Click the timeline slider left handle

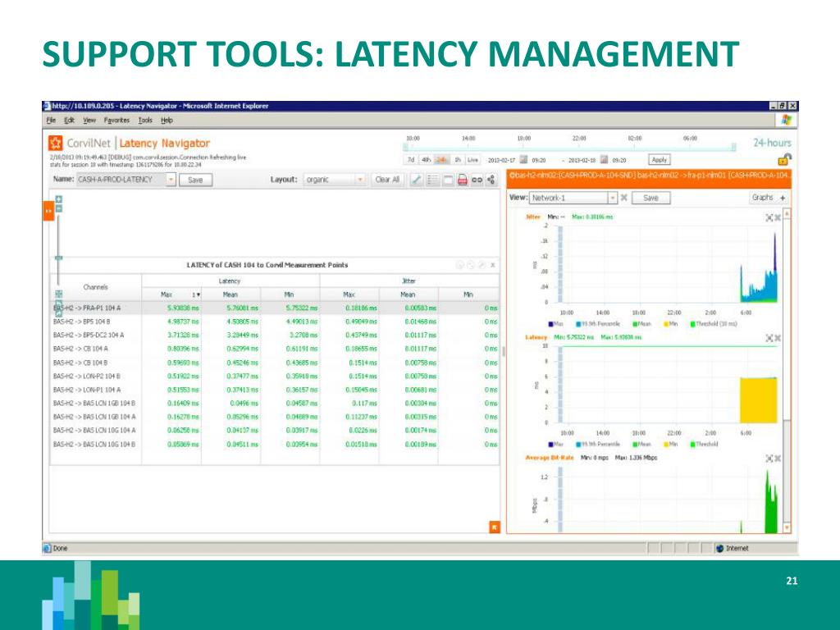[405, 147]
